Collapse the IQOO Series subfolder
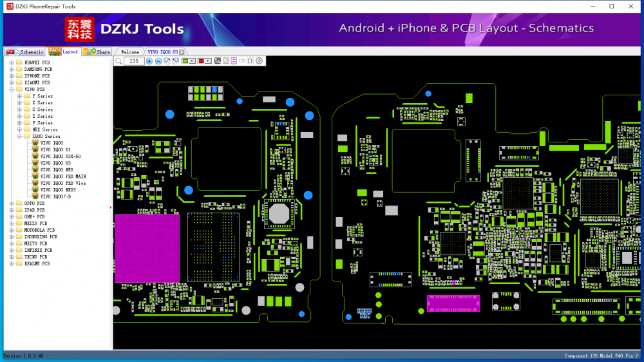This screenshot has width=644, height=362. click(19, 137)
